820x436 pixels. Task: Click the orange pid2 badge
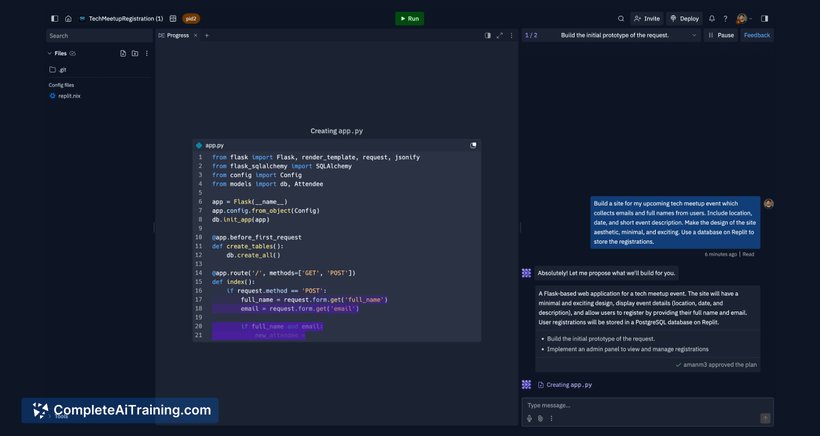191,18
